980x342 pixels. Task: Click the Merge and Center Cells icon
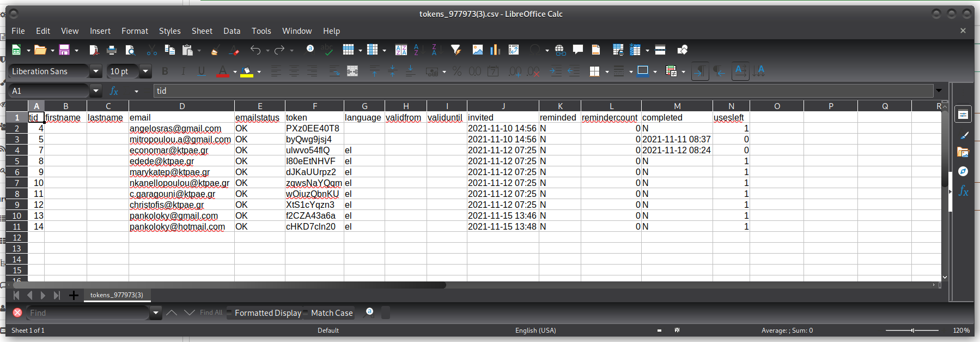click(352, 71)
